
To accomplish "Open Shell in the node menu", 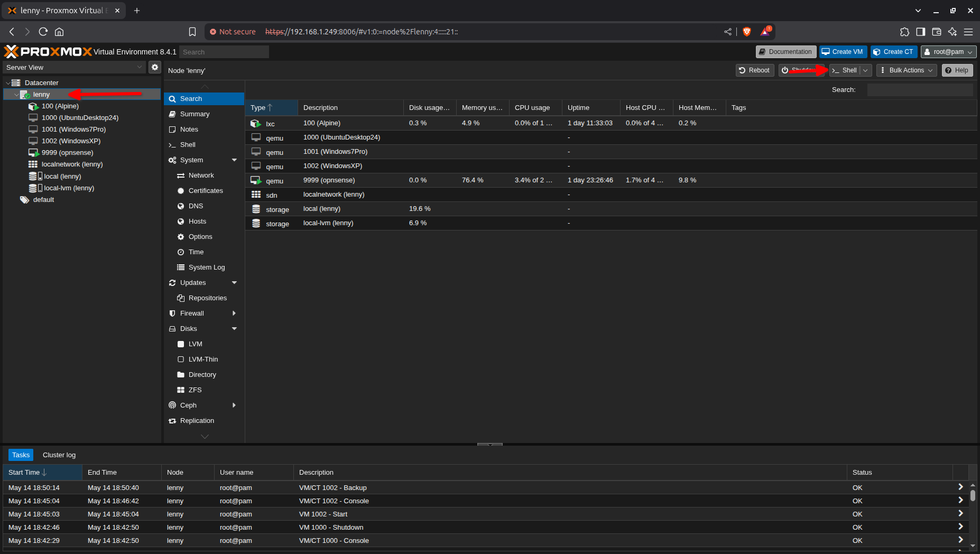I will (188, 145).
